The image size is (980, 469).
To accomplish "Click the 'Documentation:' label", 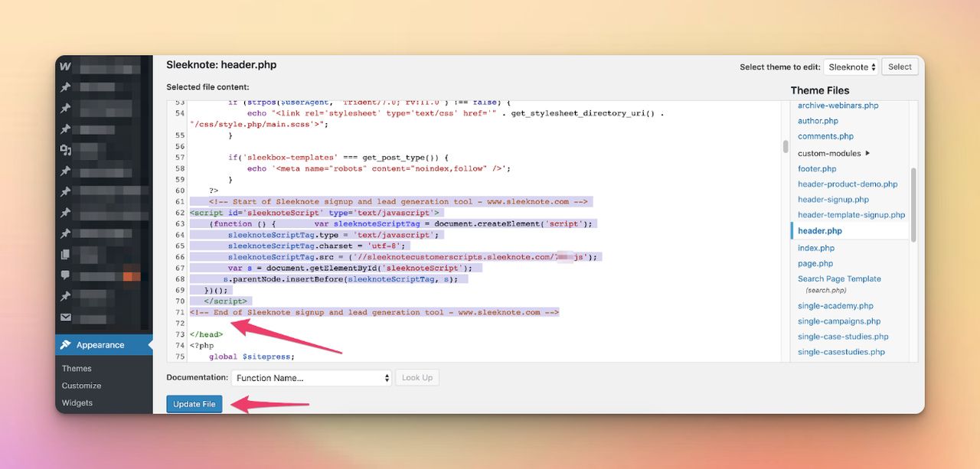I will click(x=197, y=377).
